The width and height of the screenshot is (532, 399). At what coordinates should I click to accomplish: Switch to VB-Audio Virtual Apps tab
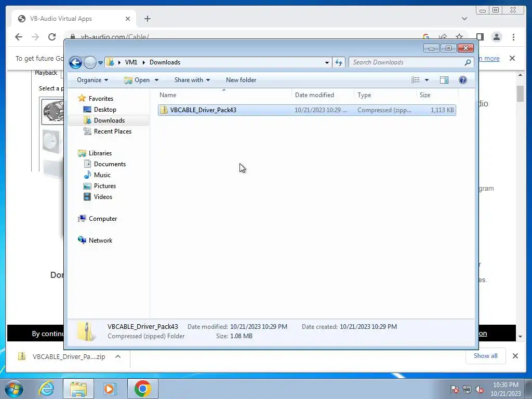pos(74,19)
